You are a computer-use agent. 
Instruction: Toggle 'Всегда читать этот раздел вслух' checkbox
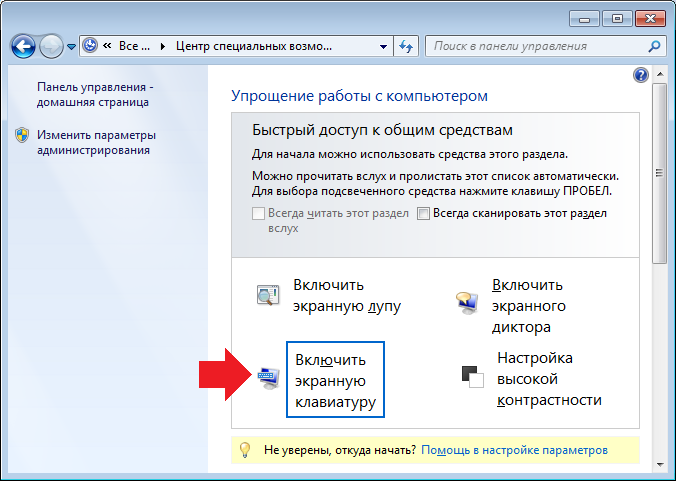point(258,213)
